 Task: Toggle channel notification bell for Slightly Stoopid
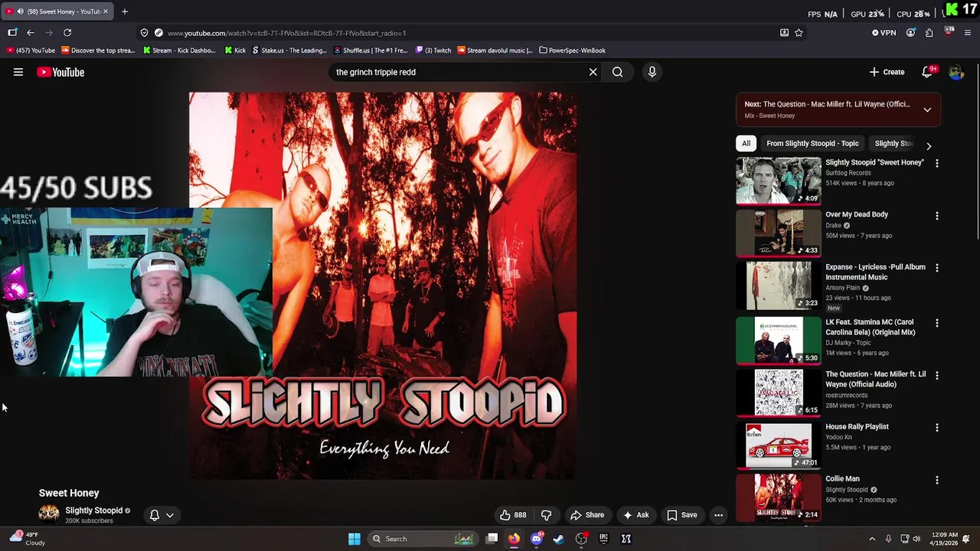coord(154,515)
